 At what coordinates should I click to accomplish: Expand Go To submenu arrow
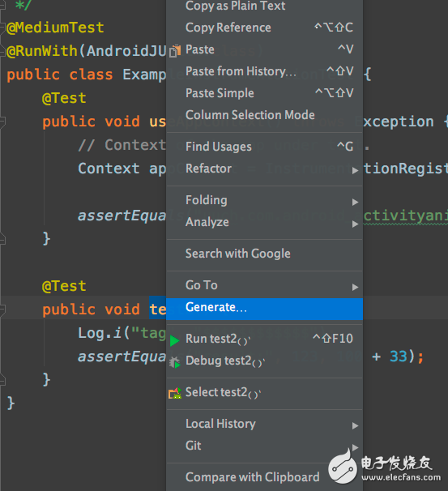click(x=355, y=287)
